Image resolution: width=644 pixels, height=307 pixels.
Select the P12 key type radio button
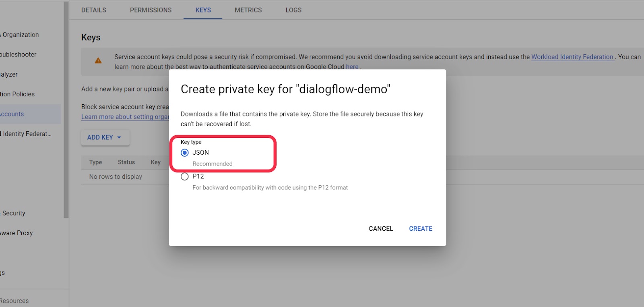point(185,176)
